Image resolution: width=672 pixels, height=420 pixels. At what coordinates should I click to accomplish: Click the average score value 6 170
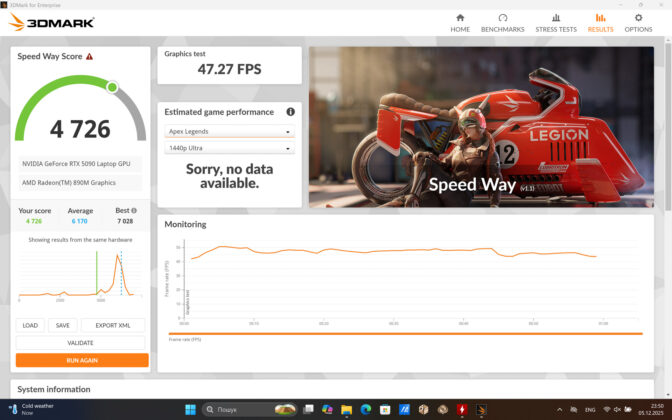80,221
